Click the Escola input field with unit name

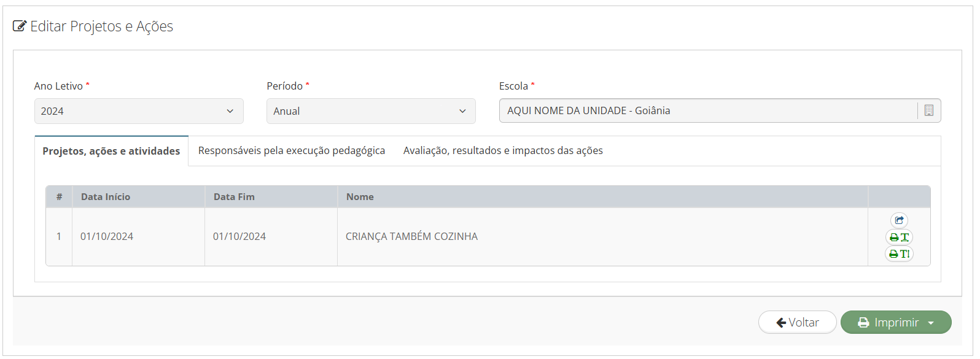coord(708,110)
